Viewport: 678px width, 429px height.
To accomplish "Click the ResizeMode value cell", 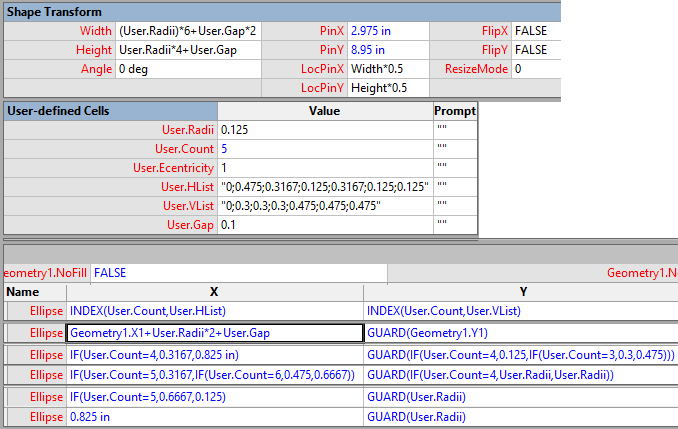I will pyautogui.click(x=535, y=69).
